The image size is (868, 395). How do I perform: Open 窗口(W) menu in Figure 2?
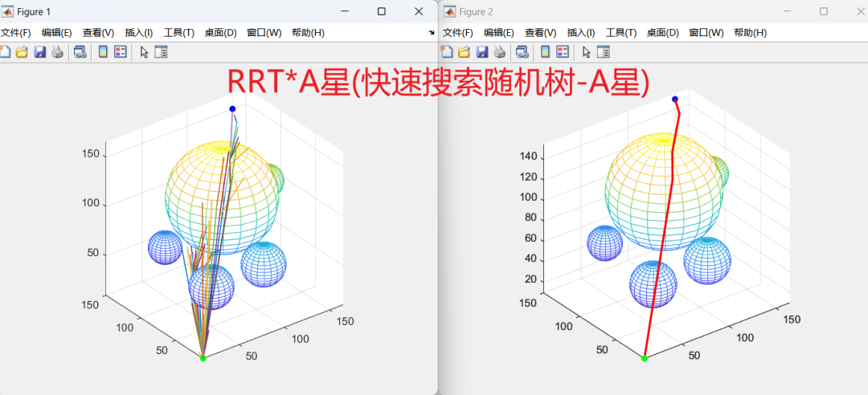point(706,33)
